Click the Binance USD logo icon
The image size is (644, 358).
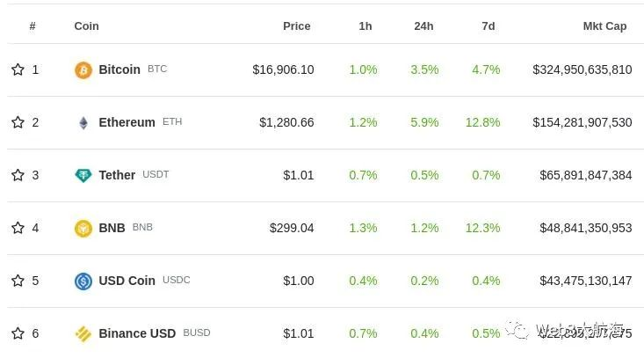(83, 333)
